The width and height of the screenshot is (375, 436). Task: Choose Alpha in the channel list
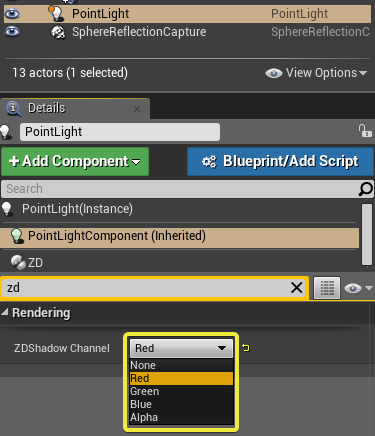pyautogui.click(x=181, y=417)
